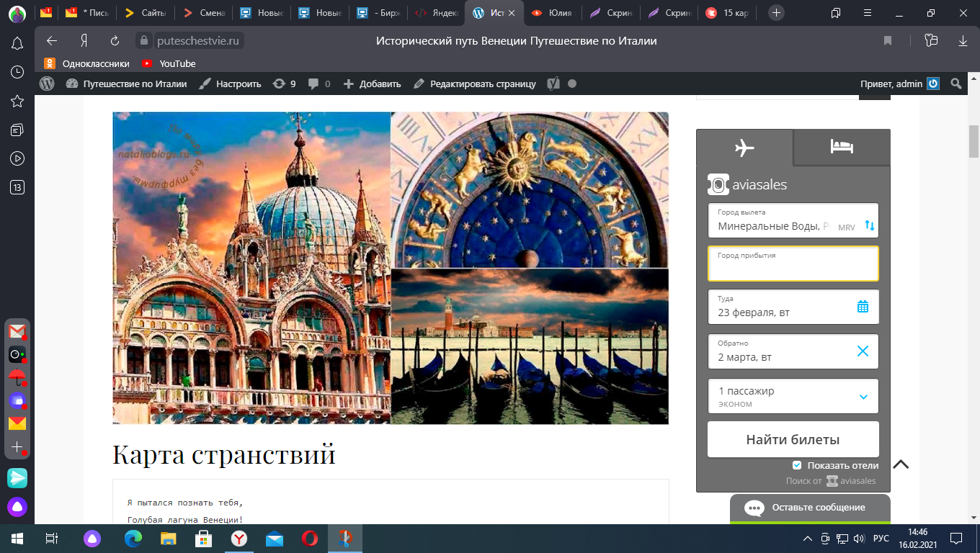Bookmark this page
The width and height of the screenshot is (980, 553).
888,41
